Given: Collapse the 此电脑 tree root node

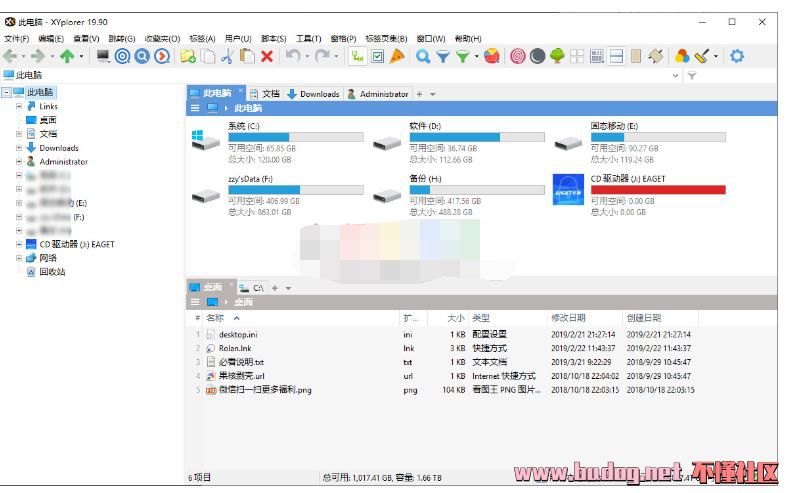Looking at the screenshot, I should click(x=7, y=92).
